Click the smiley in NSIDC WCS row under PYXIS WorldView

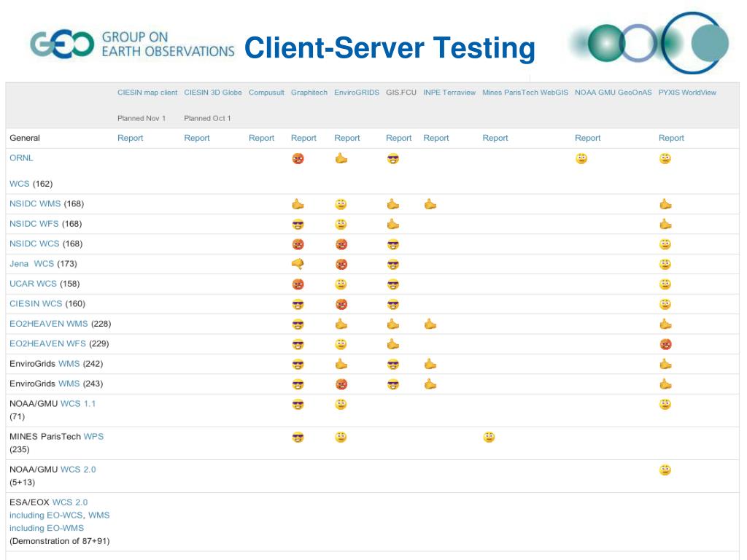(665, 244)
